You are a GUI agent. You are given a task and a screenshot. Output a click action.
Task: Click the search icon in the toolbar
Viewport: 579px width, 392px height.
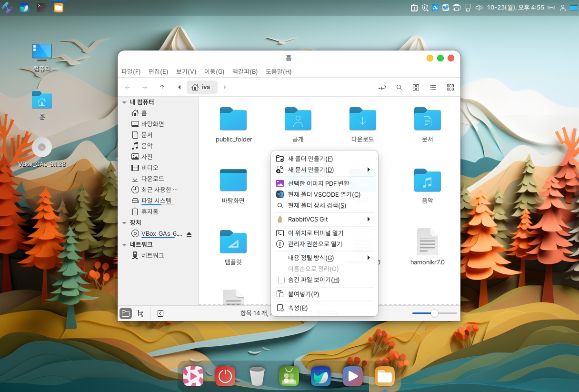tap(399, 87)
